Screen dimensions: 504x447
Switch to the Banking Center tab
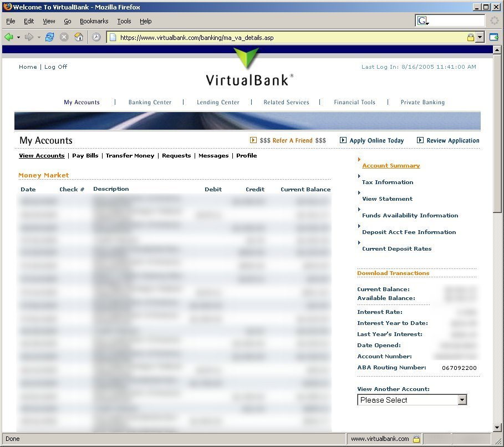(150, 102)
